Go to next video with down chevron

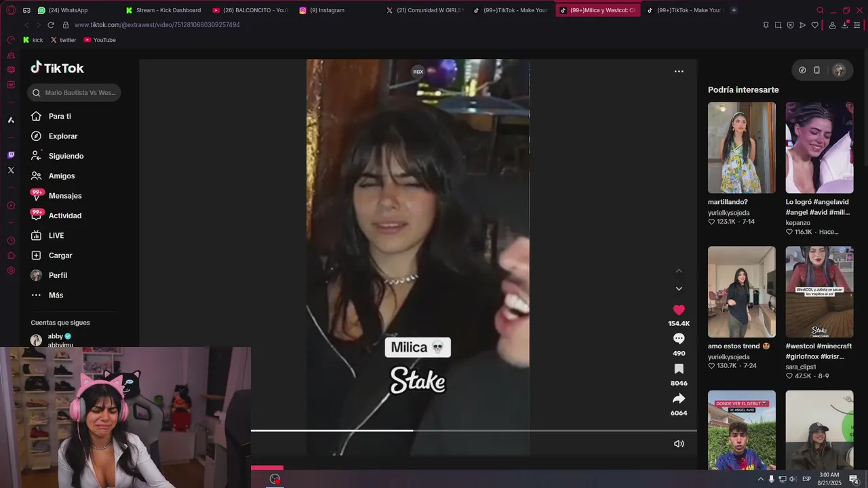679,289
